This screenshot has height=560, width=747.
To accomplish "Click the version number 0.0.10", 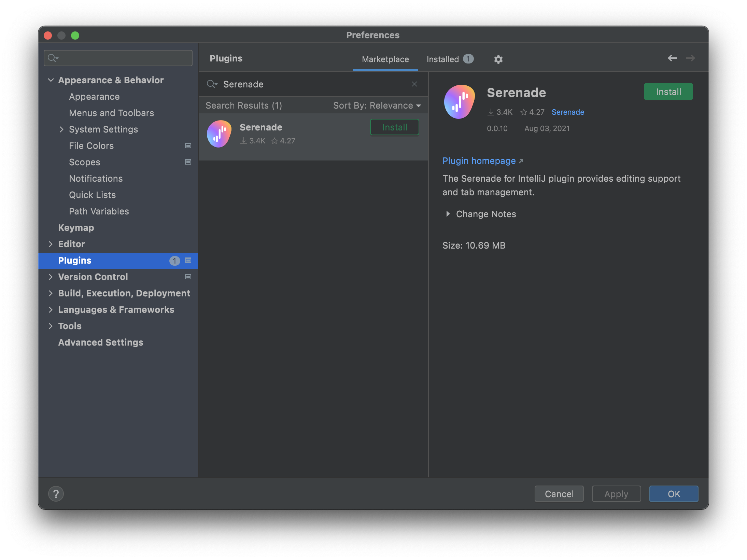I will (497, 128).
